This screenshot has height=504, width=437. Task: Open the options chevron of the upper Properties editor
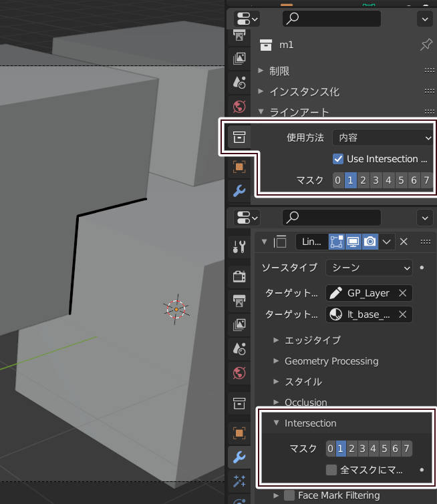425,19
